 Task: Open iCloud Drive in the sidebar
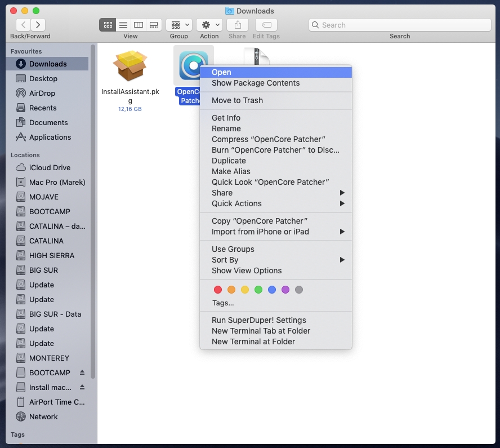[x=47, y=167]
